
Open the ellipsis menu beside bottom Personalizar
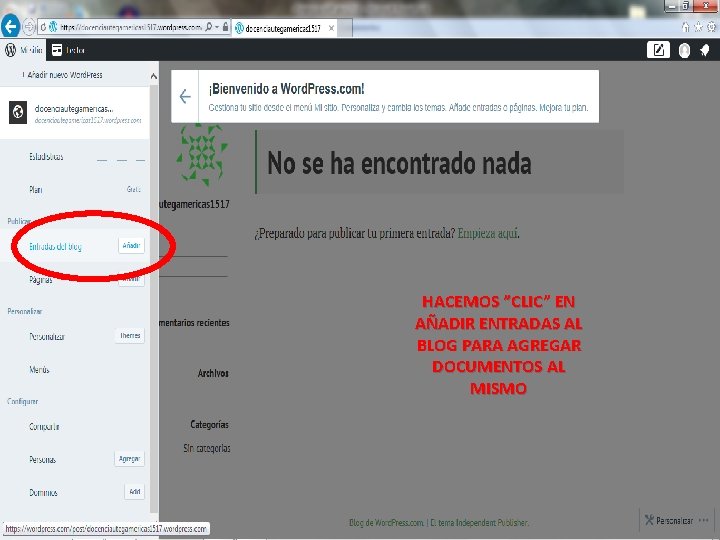(703, 521)
